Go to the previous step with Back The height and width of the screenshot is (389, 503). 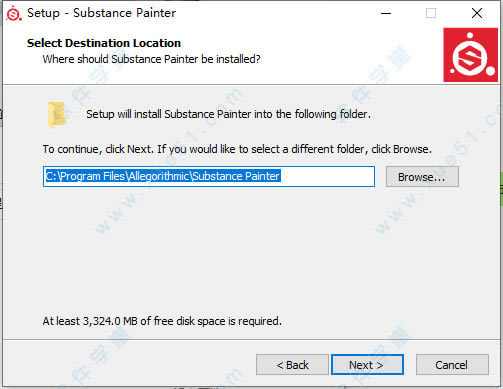[292, 365]
